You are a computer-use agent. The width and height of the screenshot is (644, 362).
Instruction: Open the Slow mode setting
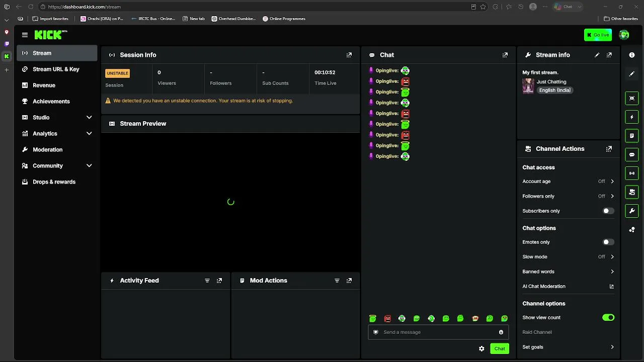pyautogui.click(x=568, y=256)
